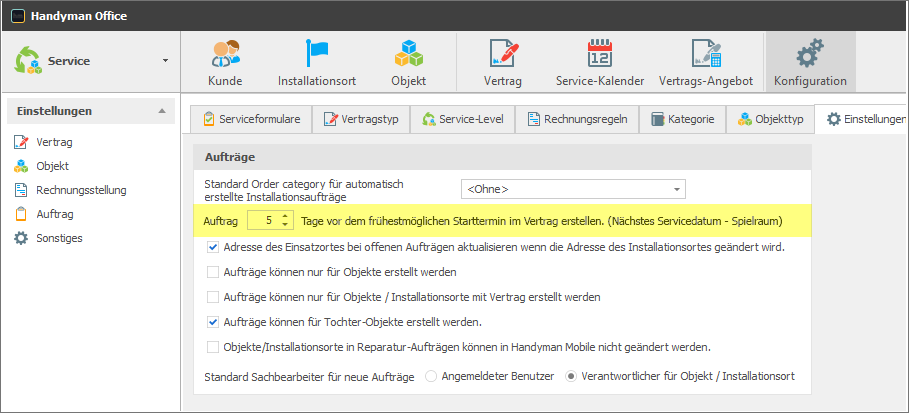Open the Service-Kalender icon
Image resolution: width=909 pixels, height=413 pixels.
[599, 54]
